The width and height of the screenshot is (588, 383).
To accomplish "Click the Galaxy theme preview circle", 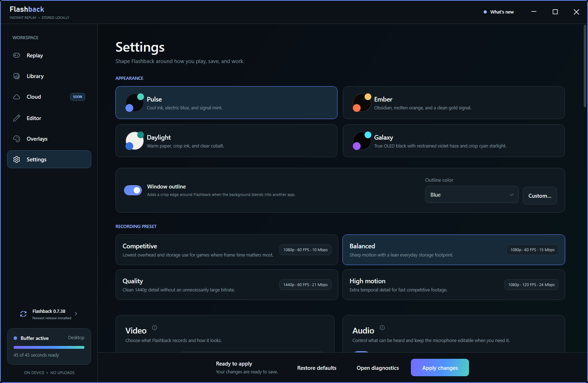I will click(362, 141).
